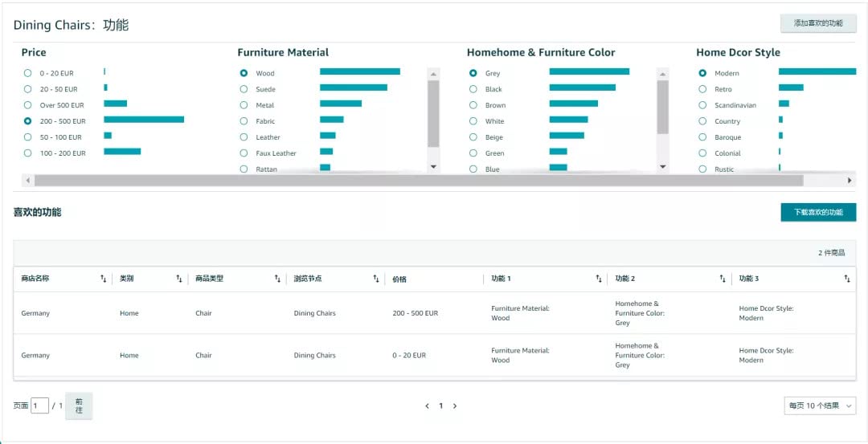
Task: Click the page number input field
Action: [39, 406]
